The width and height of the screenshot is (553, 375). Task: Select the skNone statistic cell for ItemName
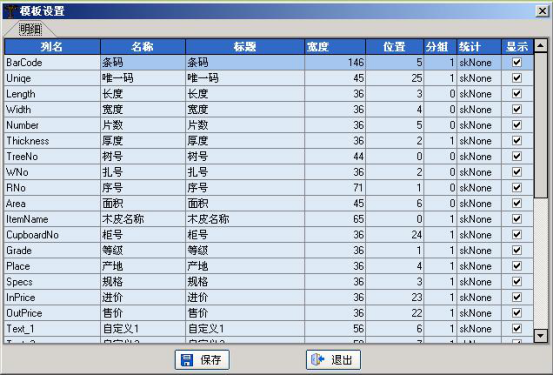pos(479,219)
